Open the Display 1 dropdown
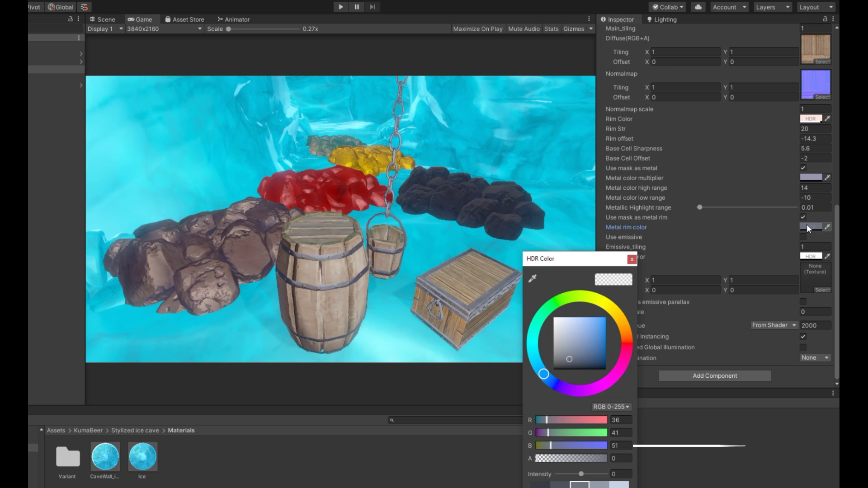Viewport: 868px width, 488px height. pyautogui.click(x=105, y=29)
